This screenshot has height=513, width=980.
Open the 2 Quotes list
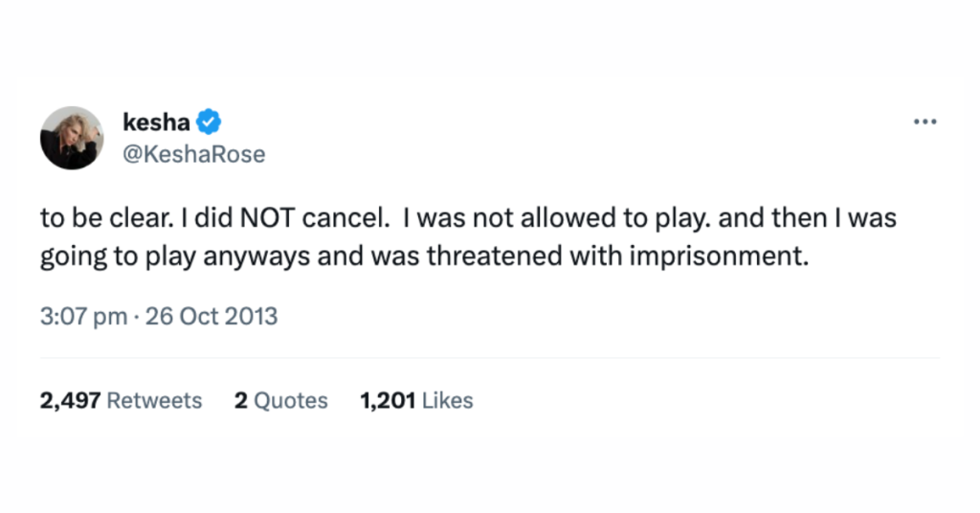click(x=280, y=400)
